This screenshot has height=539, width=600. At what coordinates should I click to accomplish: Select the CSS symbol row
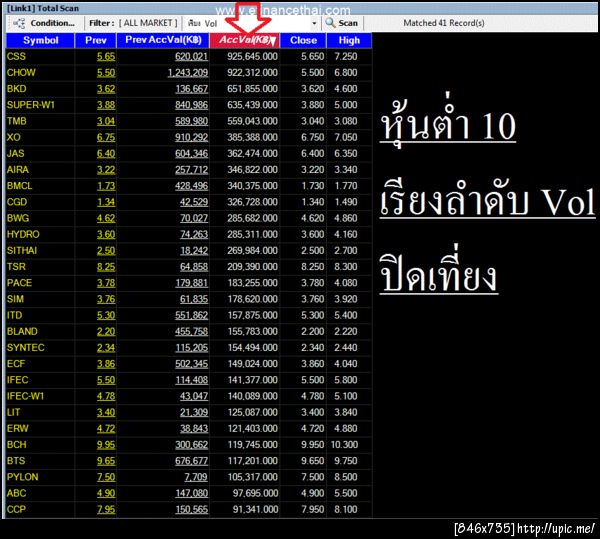click(x=189, y=57)
